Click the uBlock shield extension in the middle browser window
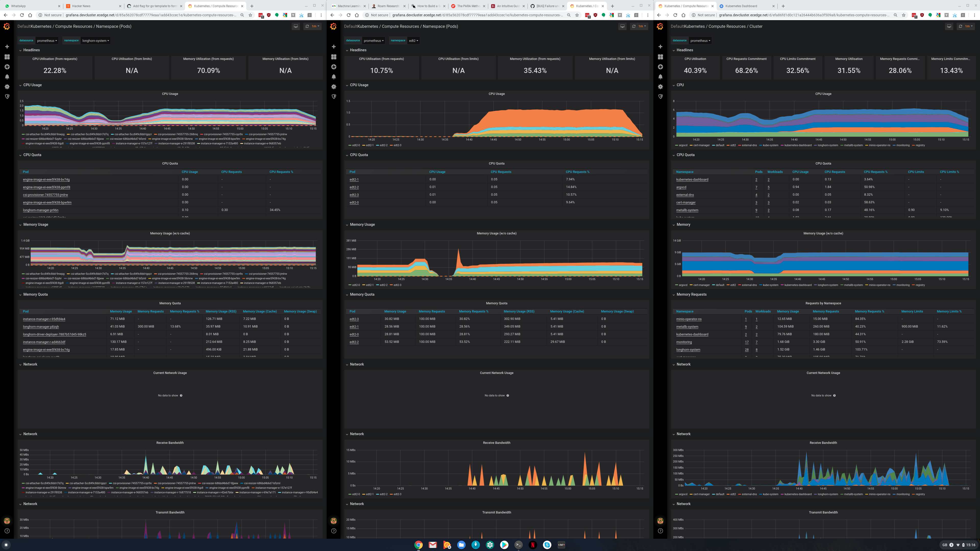 (x=595, y=15)
